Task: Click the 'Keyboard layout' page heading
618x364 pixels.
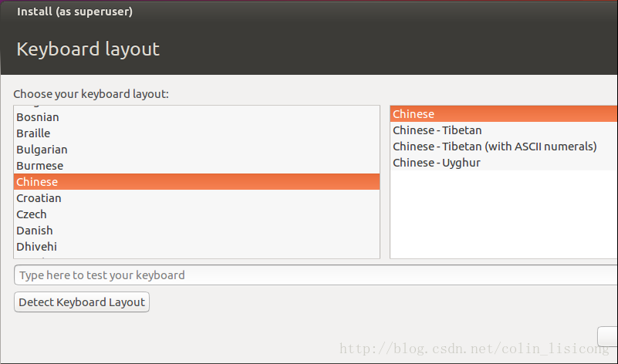Action: coord(88,49)
